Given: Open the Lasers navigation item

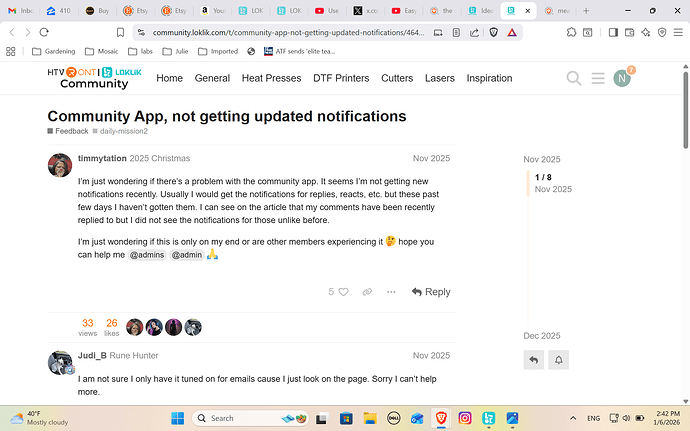Looking at the screenshot, I should 440,78.
